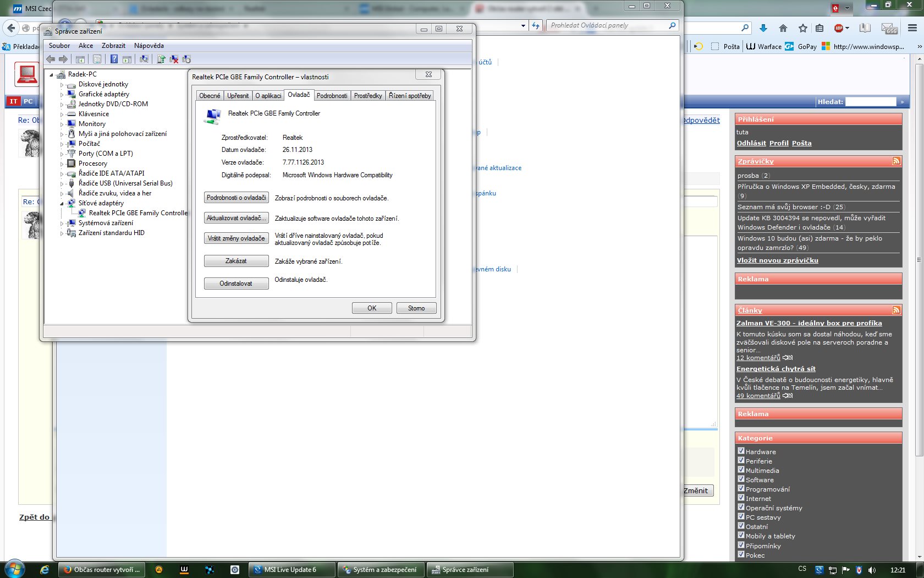Toggle the PC sestavy category checkbox
Screen dimensions: 924x578
tap(741, 516)
